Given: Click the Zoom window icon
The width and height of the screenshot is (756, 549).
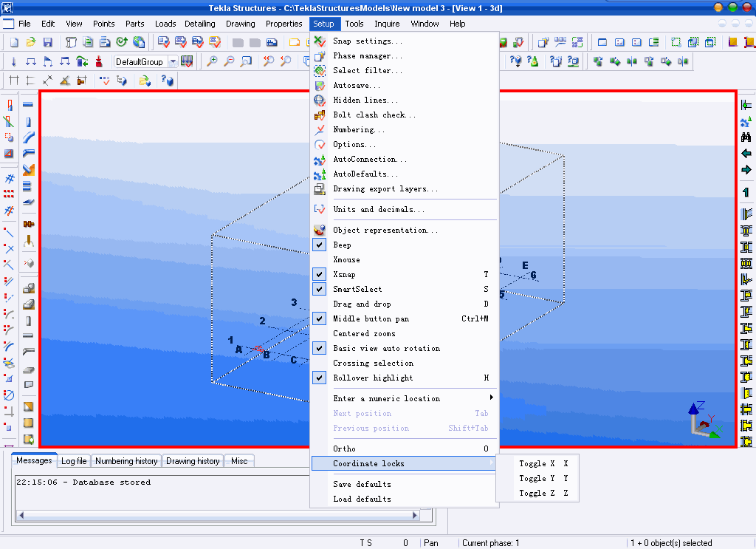Looking at the screenshot, I should click(246, 61).
